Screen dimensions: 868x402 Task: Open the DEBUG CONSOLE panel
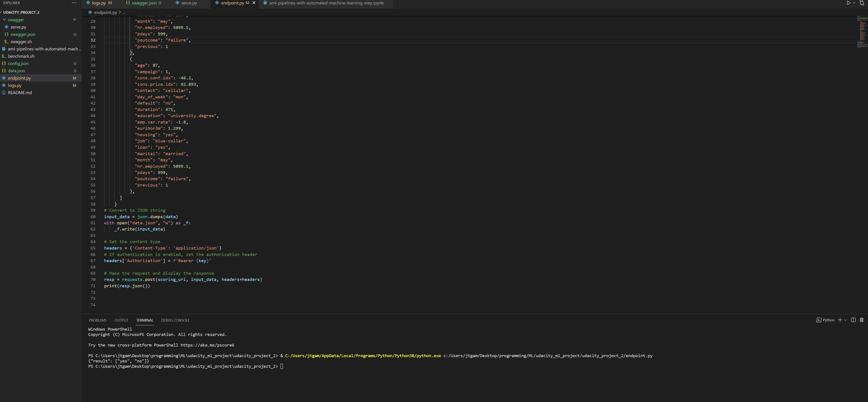(x=175, y=320)
